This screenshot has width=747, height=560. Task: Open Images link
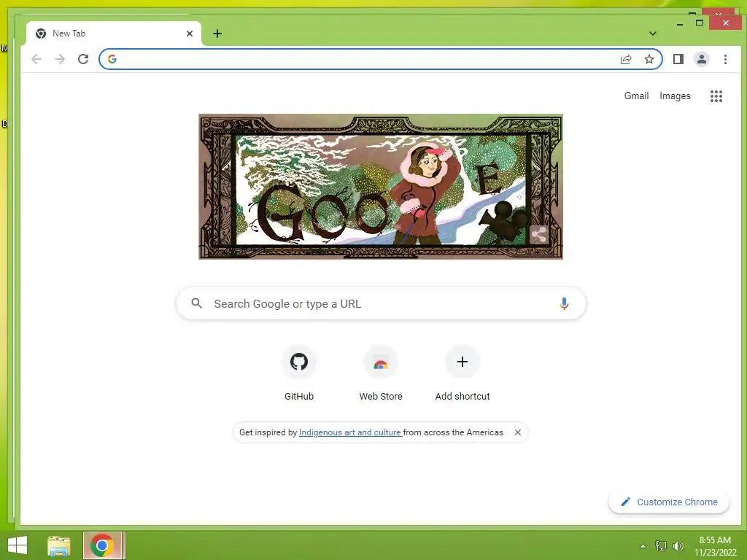tap(675, 96)
